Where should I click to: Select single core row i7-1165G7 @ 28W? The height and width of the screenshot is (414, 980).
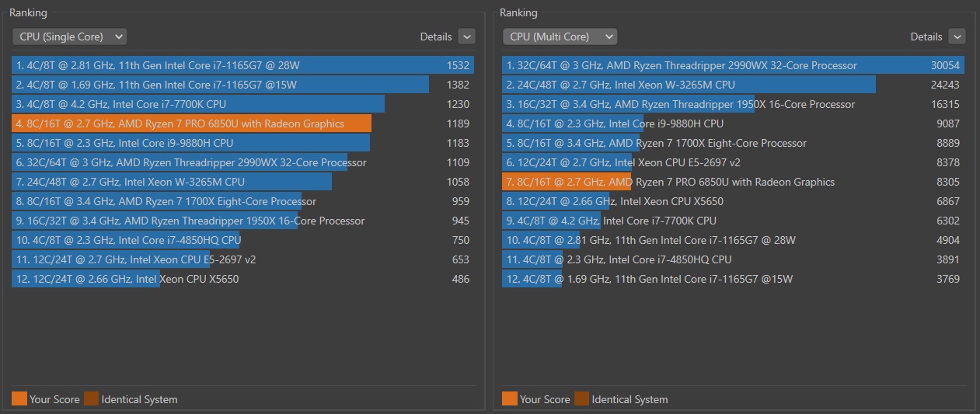pos(242,65)
